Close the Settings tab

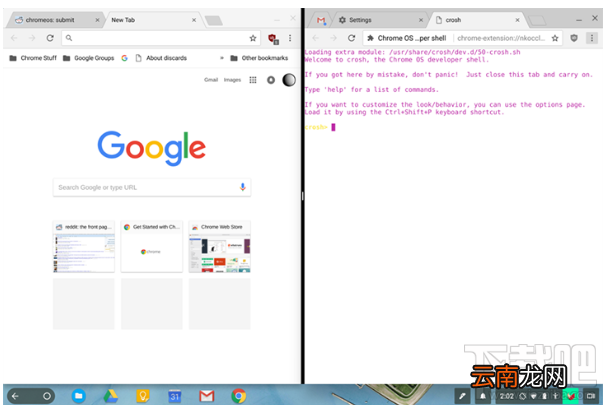[421, 20]
